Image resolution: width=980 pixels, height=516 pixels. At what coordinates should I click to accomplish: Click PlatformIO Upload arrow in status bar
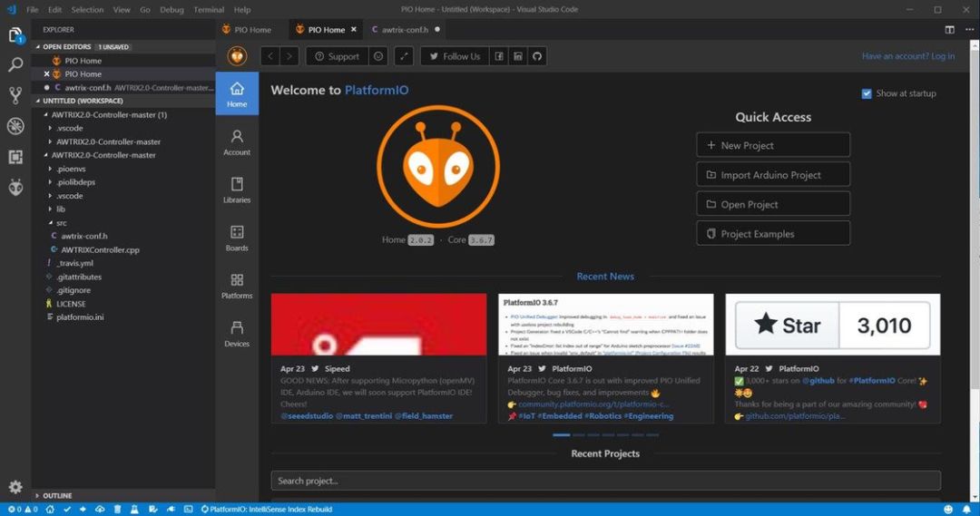pos(83,509)
